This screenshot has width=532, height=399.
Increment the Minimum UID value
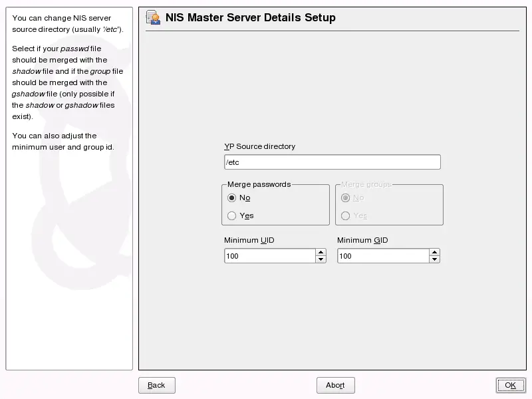(321, 252)
